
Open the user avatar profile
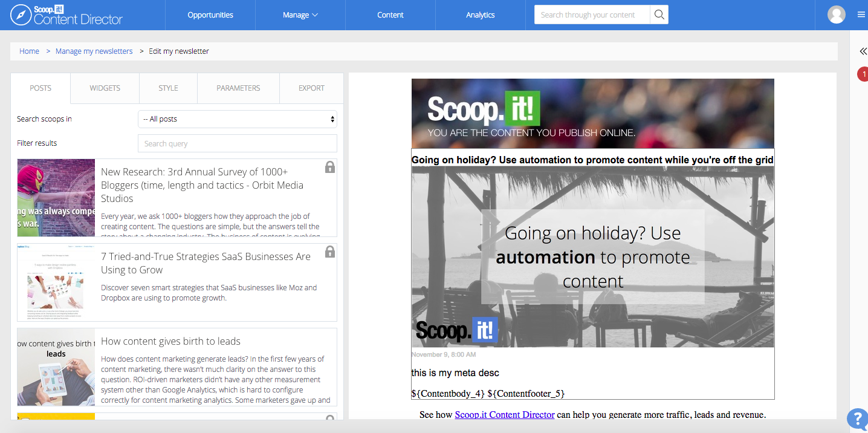pos(837,15)
